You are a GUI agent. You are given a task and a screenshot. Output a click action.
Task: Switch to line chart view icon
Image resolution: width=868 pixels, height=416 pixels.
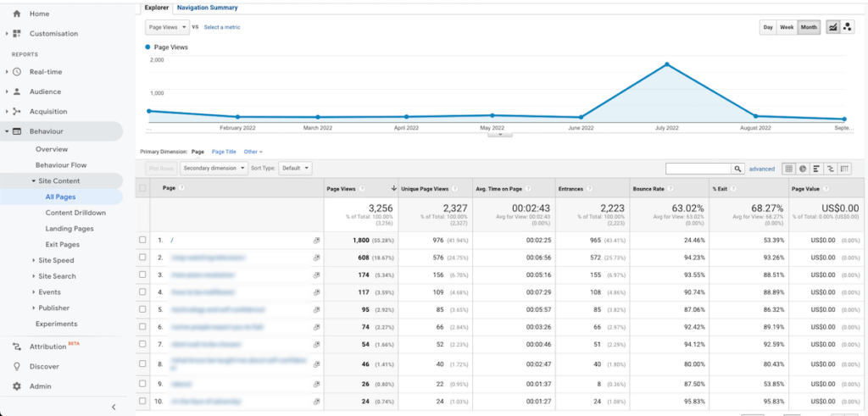click(x=832, y=27)
